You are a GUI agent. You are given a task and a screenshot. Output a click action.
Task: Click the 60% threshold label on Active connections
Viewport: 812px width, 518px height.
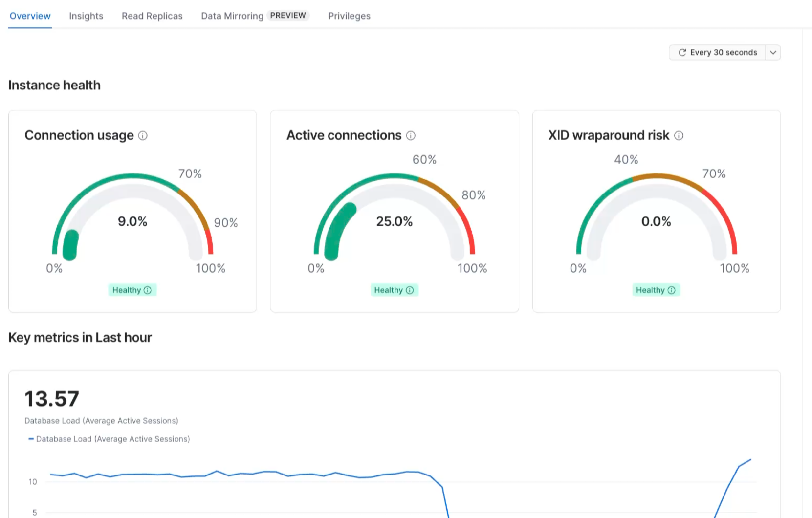tap(424, 160)
